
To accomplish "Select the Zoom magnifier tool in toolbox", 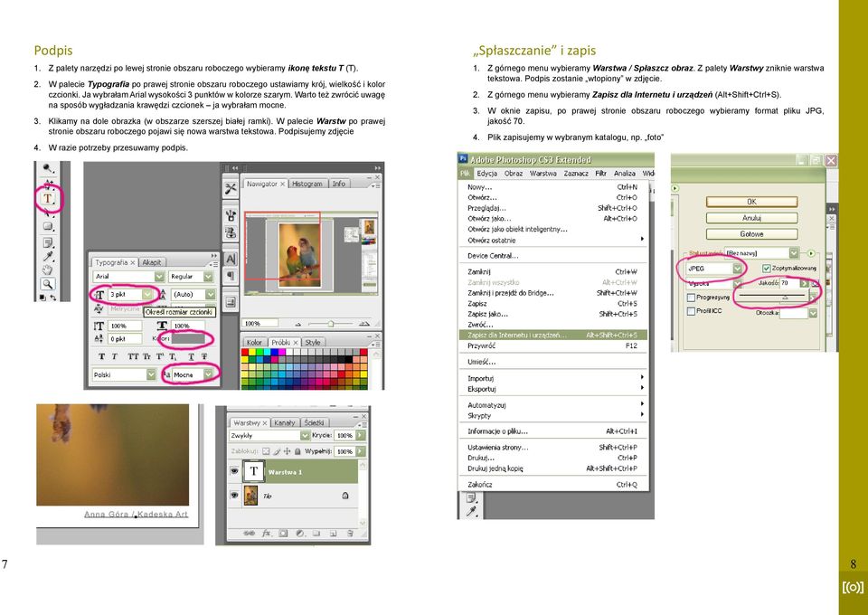I will [x=48, y=284].
